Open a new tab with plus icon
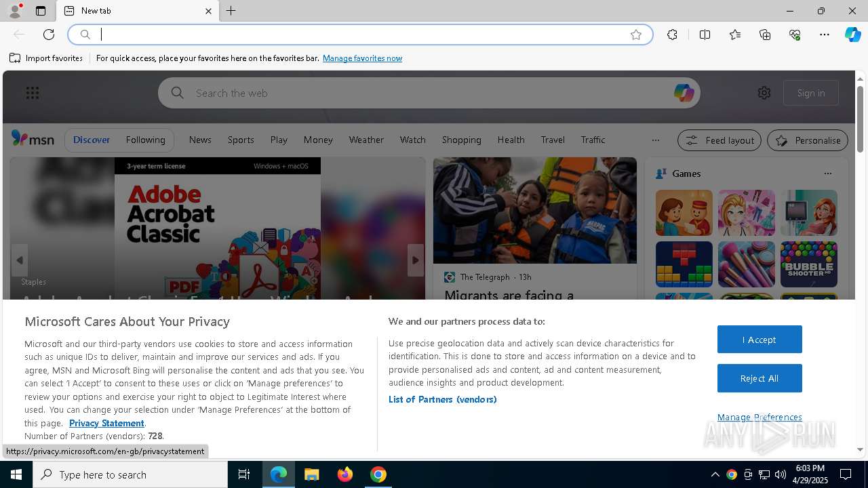 [231, 11]
